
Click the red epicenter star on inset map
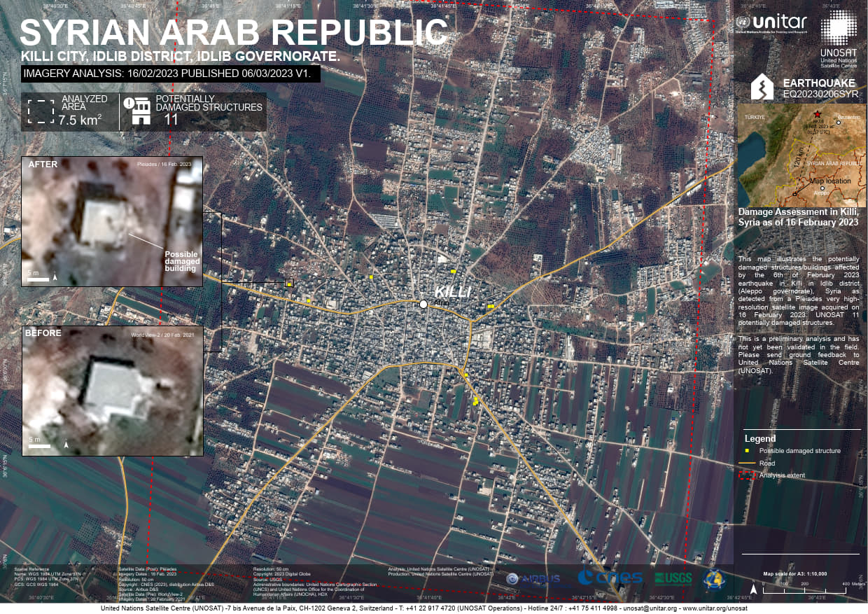click(x=817, y=114)
